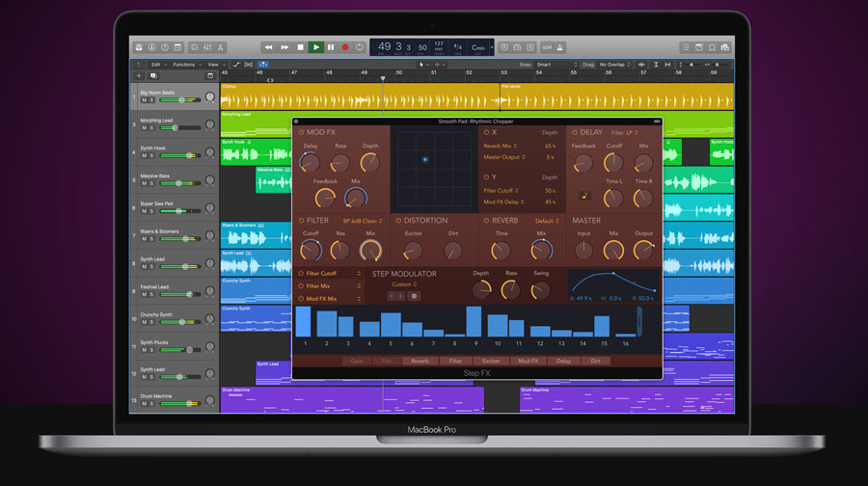Click the Rewind button

(269, 46)
